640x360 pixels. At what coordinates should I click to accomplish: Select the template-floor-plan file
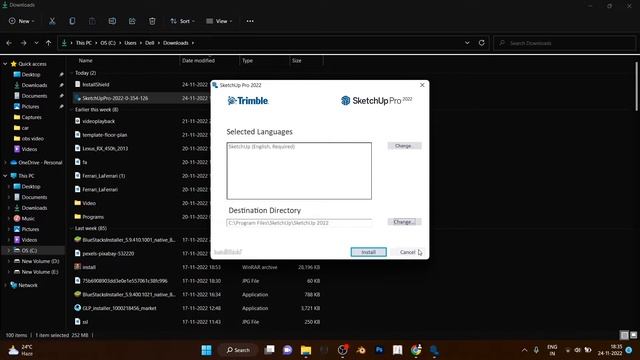pyautogui.click(x=105, y=135)
